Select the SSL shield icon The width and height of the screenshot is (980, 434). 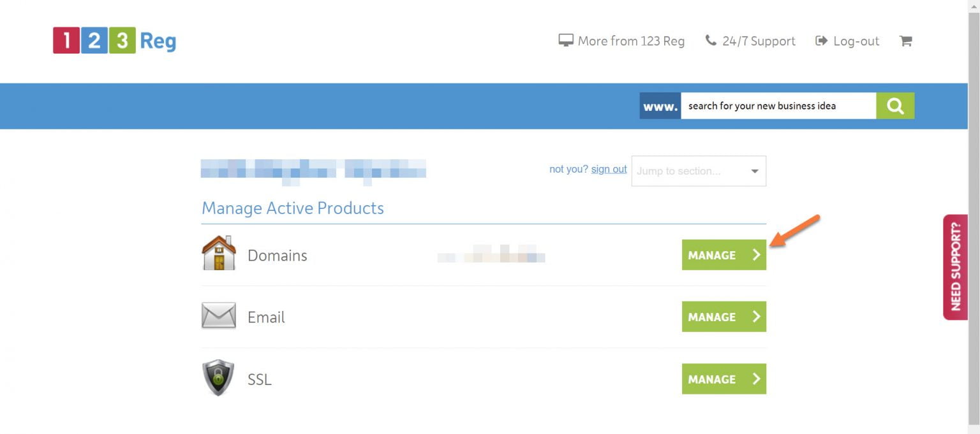(218, 377)
